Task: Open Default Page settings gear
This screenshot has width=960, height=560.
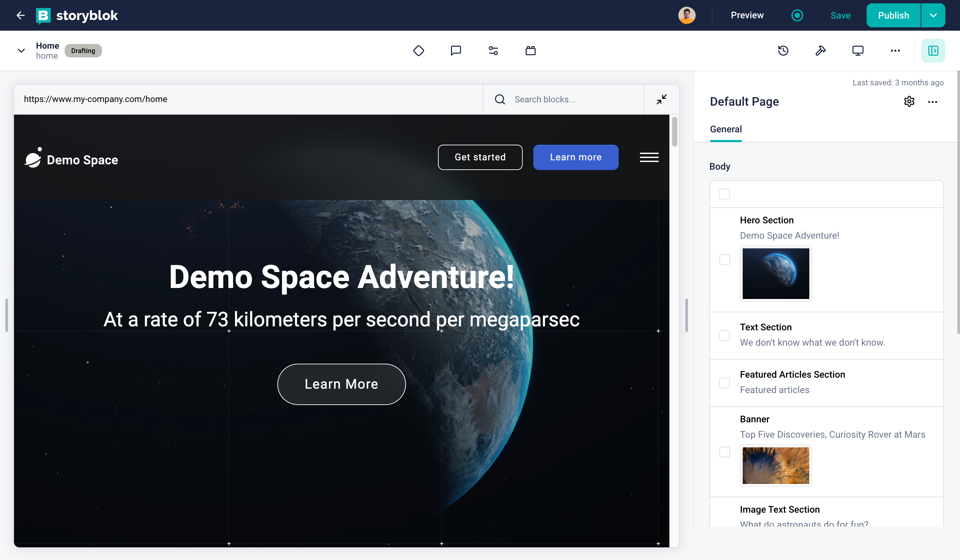Action: point(909,101)
